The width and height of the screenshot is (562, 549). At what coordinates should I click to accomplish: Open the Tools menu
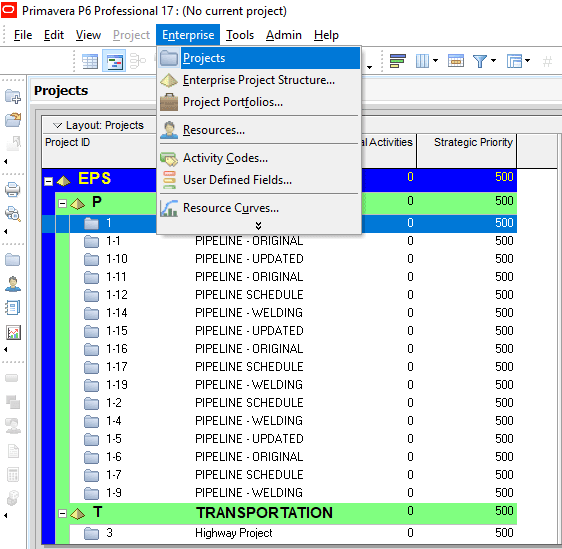coord(240,35)
